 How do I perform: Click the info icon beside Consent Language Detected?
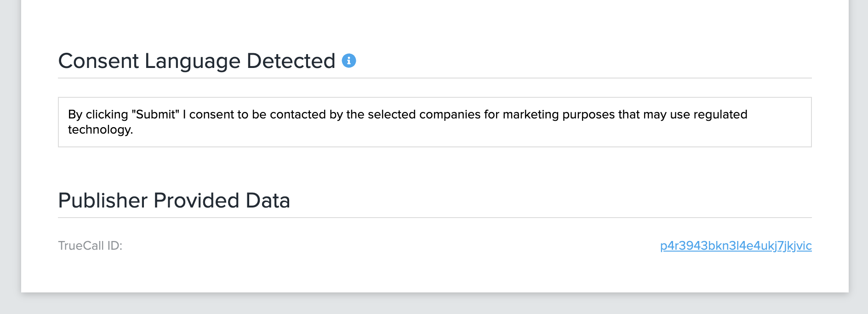tap(349, 61)
